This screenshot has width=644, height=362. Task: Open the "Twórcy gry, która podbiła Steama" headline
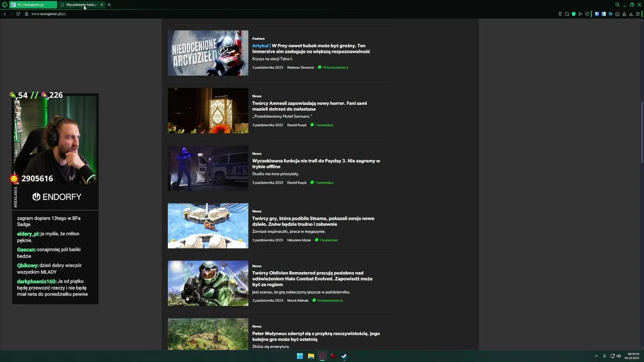tap(313, 221)
